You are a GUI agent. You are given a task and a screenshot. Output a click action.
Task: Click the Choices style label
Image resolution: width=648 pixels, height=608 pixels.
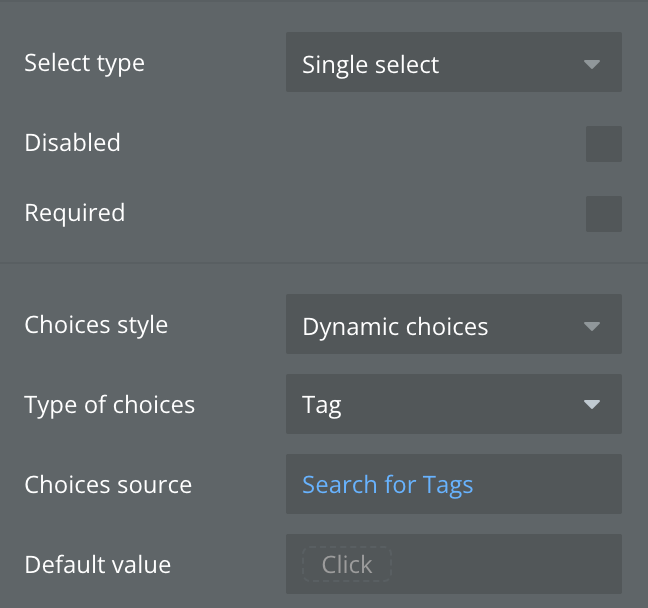(x=96, y=325)
